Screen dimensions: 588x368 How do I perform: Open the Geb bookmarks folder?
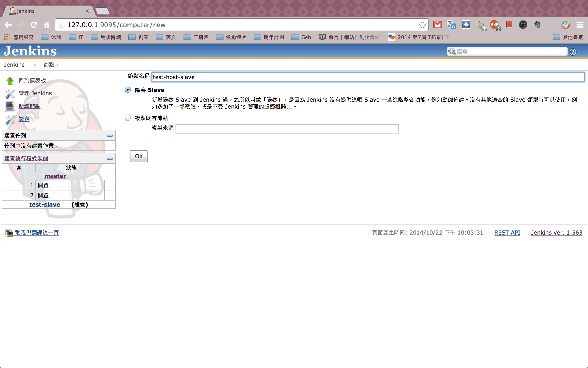(301, 37)
